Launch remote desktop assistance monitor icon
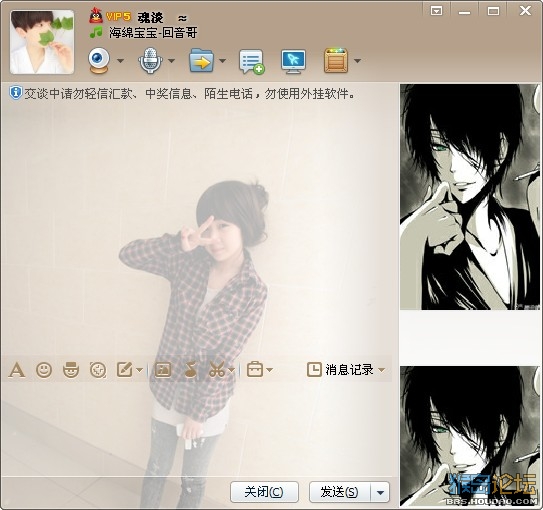 point(293,62)
